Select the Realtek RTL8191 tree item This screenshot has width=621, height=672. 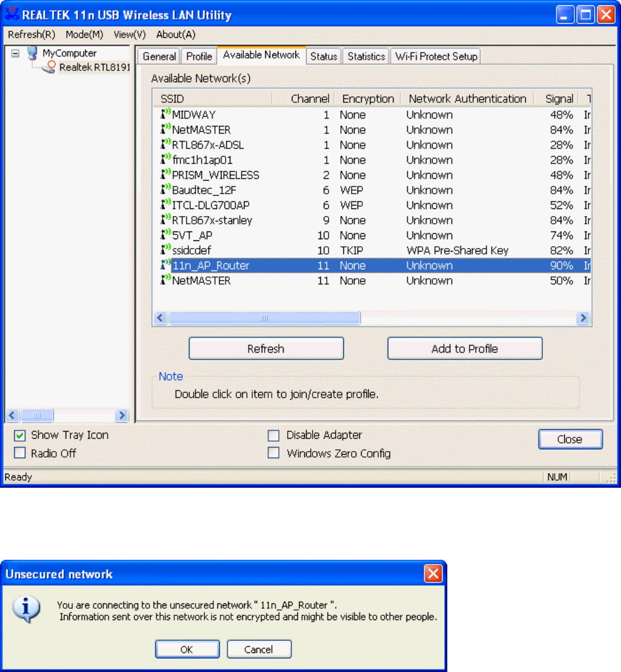coord(95,67)
